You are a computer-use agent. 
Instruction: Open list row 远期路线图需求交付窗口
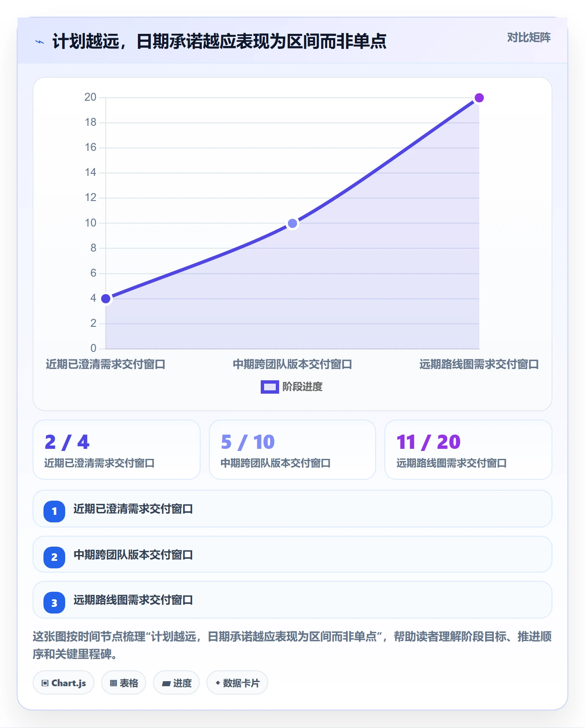[292, 600]
